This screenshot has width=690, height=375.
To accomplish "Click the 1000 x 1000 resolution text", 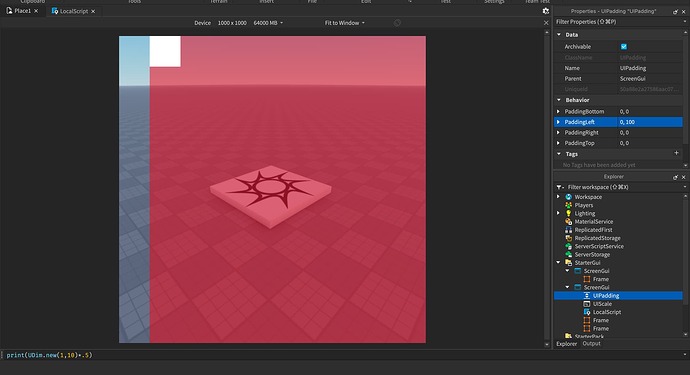I will coord(232,23).
